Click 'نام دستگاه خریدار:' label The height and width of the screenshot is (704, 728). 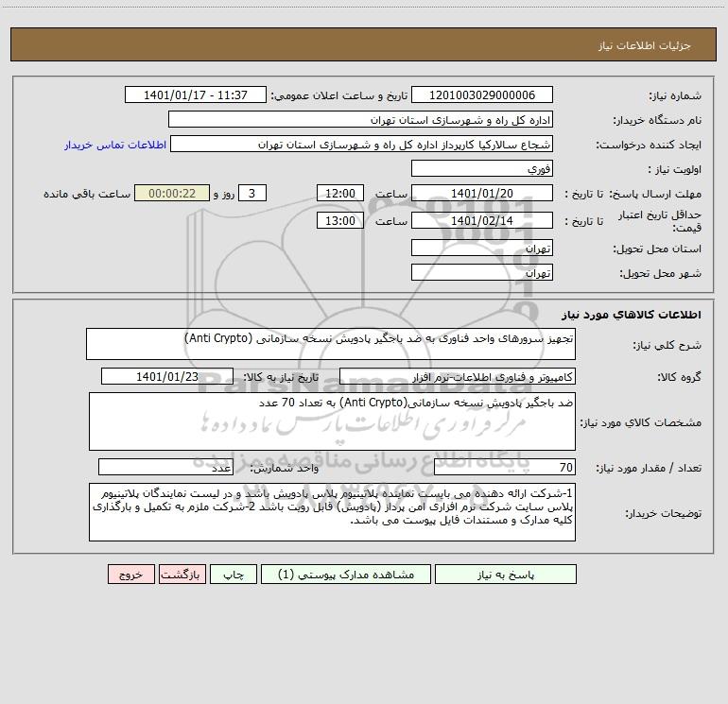click(657, 120)
